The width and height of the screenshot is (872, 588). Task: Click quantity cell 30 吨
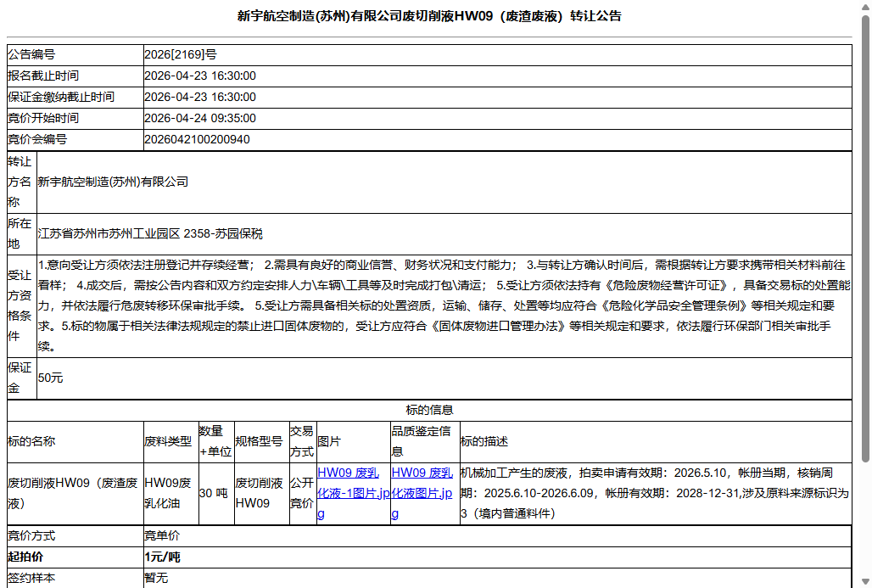pos(216,494)
